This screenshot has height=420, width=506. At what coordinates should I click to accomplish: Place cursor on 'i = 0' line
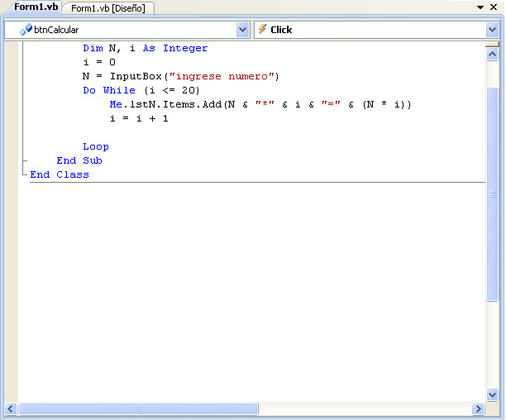[x=99, y=62]
